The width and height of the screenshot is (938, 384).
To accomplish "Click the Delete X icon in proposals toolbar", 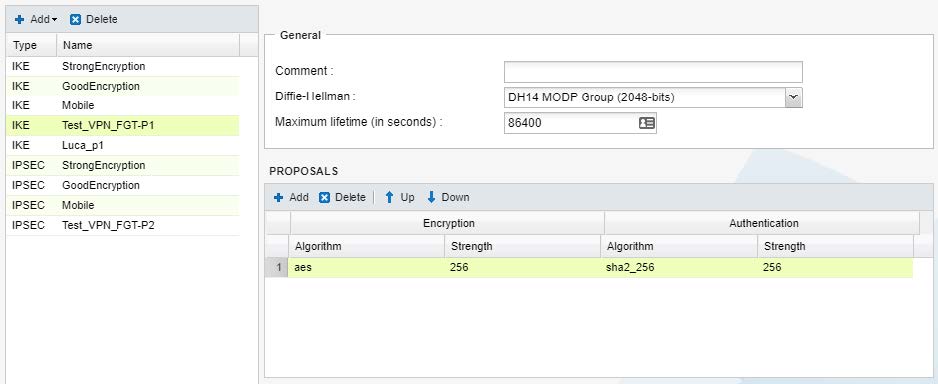I will click(324, 197).
